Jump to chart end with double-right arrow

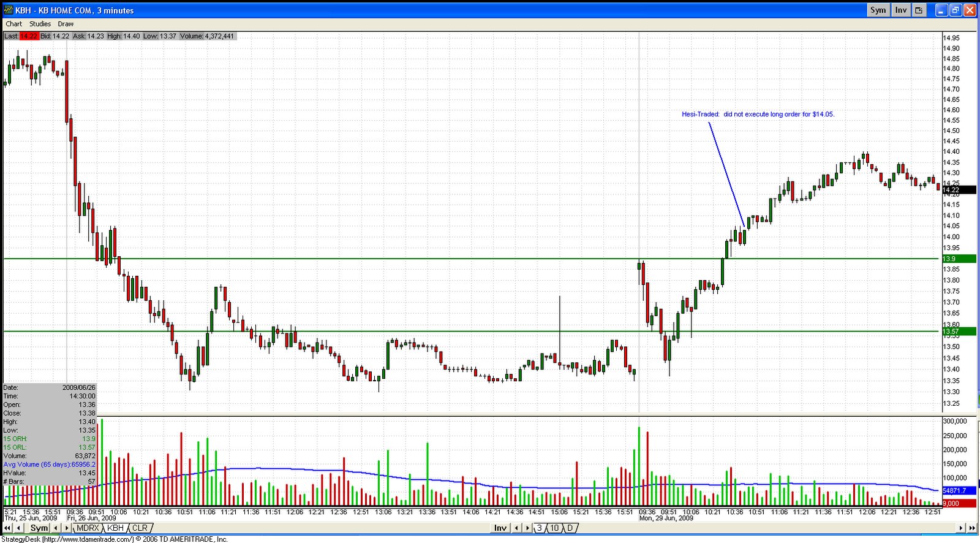[972, 528]
